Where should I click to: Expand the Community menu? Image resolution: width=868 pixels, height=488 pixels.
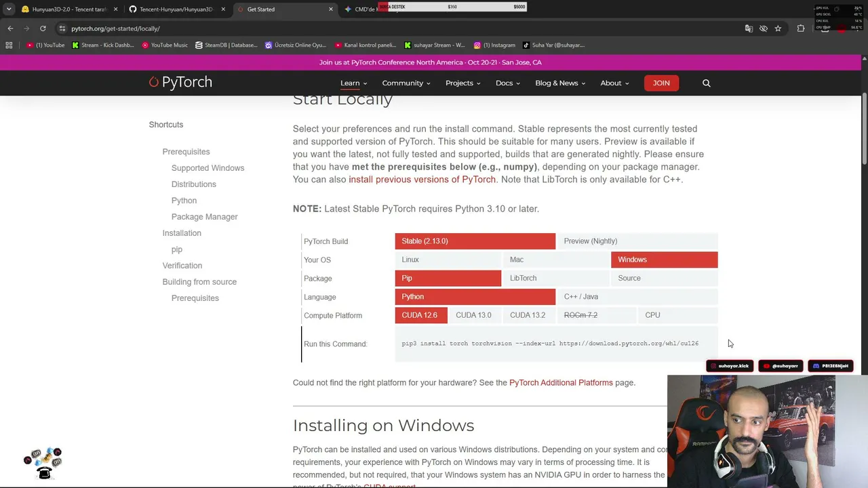[x=406, y=83]
